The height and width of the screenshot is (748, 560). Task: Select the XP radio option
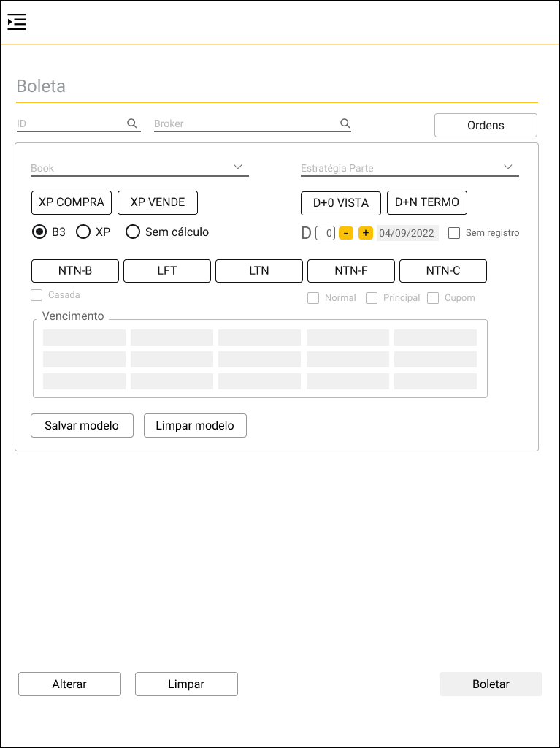(83, 232)
